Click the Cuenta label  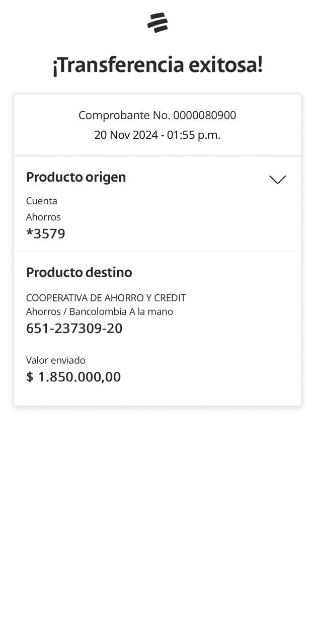click(42, 201)
